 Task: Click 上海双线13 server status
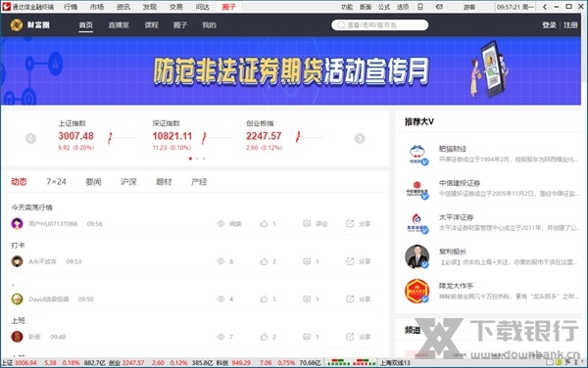coord(395,363)
